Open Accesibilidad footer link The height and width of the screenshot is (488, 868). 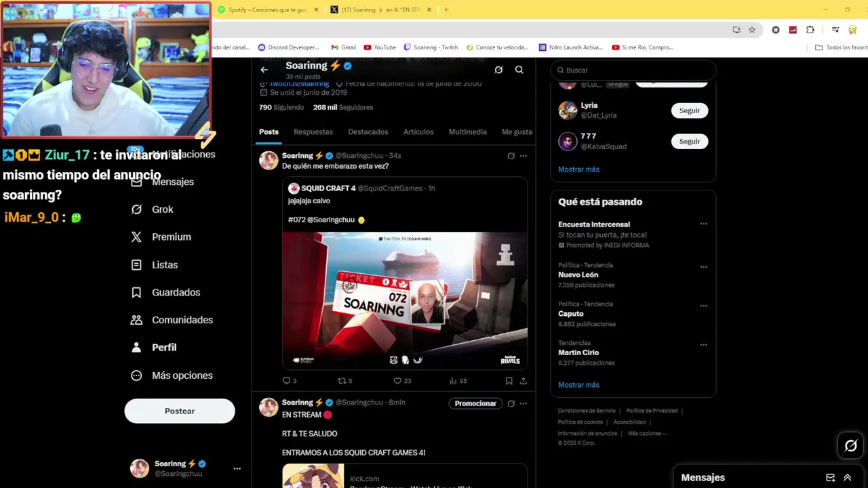tap(629, 422)
